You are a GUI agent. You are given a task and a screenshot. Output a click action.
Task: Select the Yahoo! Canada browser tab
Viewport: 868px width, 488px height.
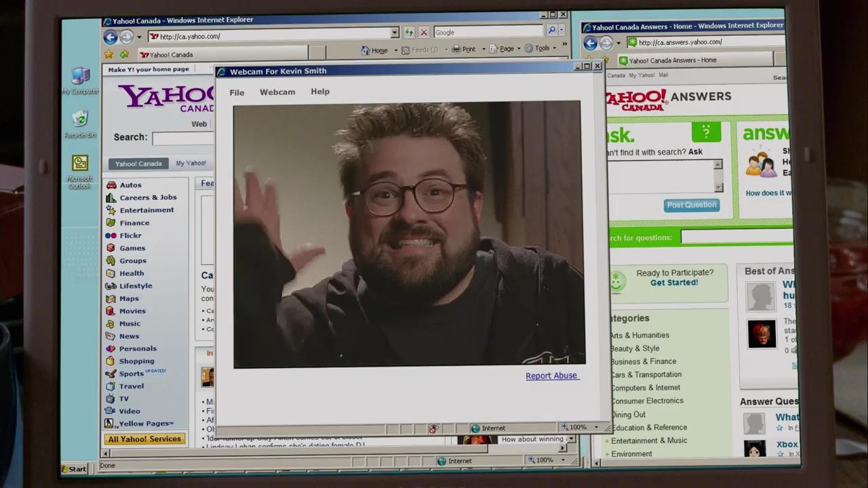pyautogui.click(x=222, y=55)
